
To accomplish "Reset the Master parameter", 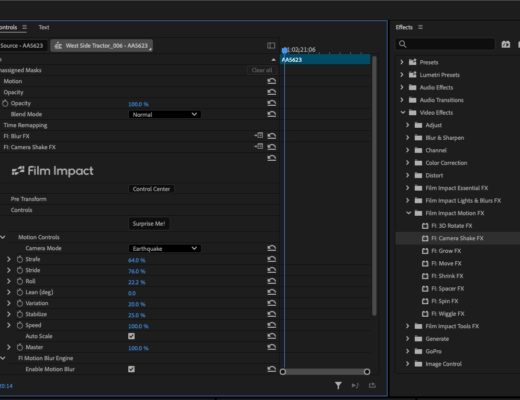I will (272, 347).
